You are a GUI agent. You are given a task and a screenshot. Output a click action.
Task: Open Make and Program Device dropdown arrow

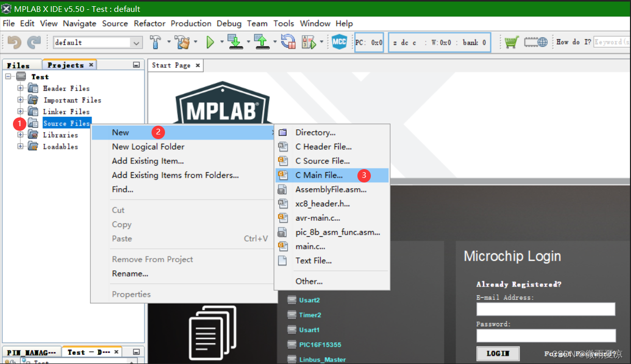coord(248,42)
